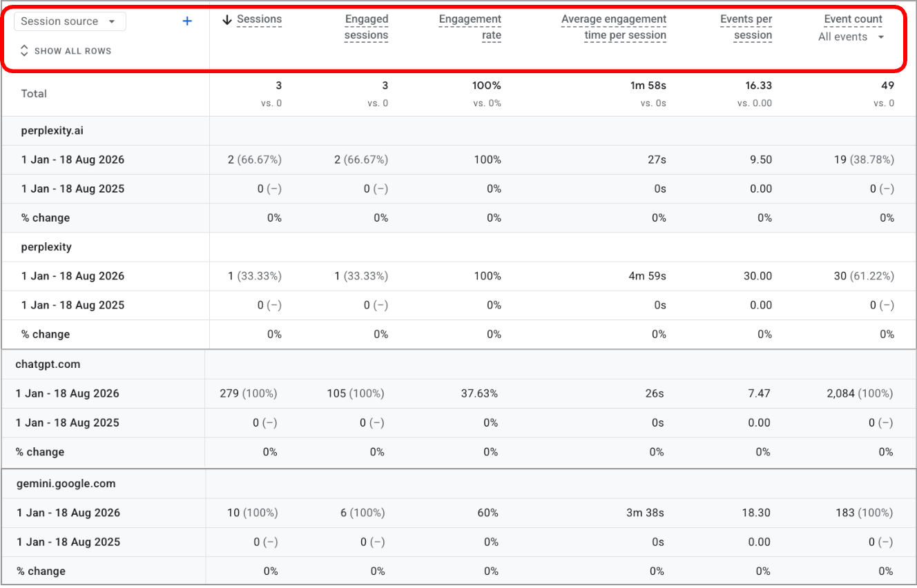This screenshot has height=588, width=917.
Task: Click total event count 49
Action: [x=888, y=86]
